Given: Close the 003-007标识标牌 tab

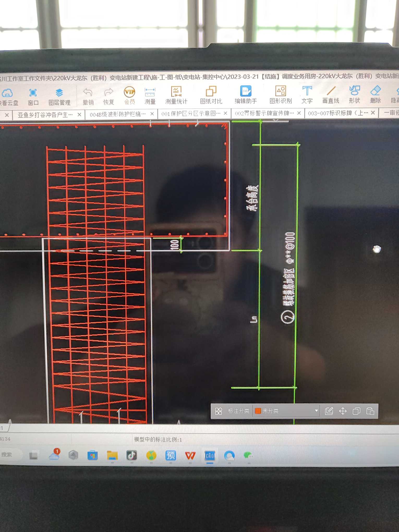Looking at the screenshot, I should tap(373, 113).
